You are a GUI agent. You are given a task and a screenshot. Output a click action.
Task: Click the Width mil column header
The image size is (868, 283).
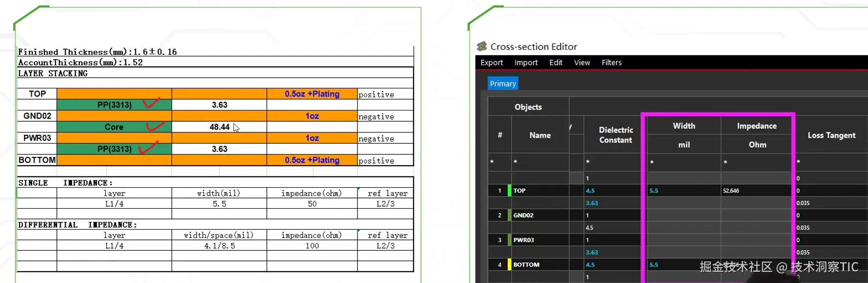pos(684,135)
